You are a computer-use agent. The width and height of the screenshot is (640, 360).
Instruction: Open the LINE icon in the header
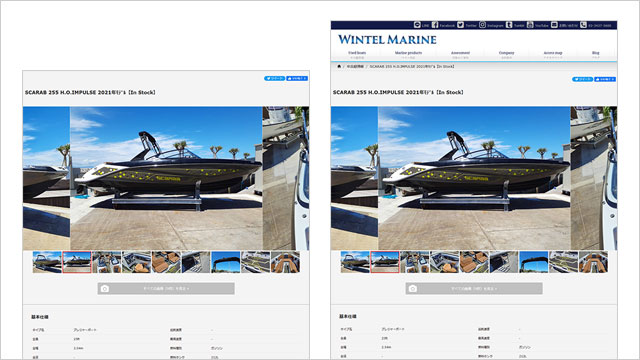coord(417,25)
